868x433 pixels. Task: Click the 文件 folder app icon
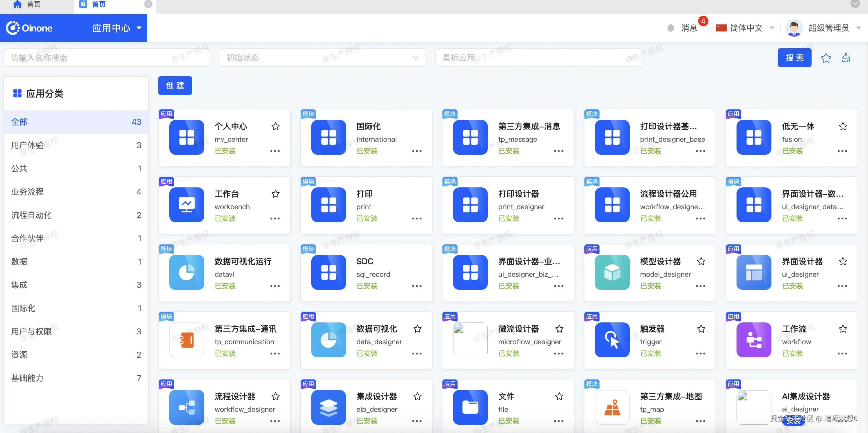470,407
